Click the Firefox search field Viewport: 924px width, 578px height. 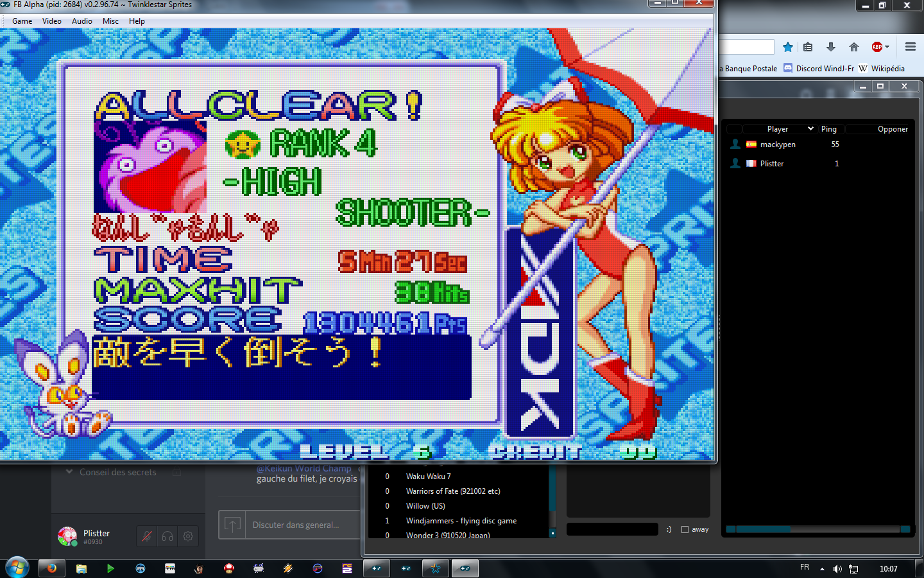click(746, 47)
